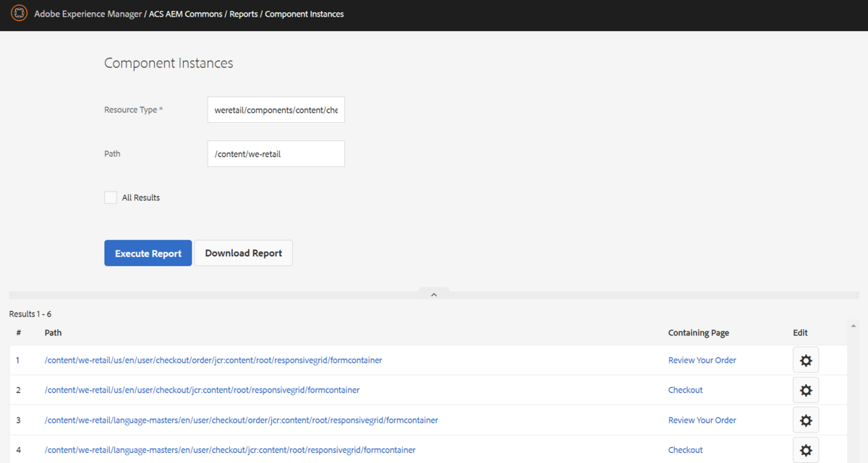Screen dimensions: 868x463
Task: Open Checkout containing page in row 4
Action: point(686,450)
